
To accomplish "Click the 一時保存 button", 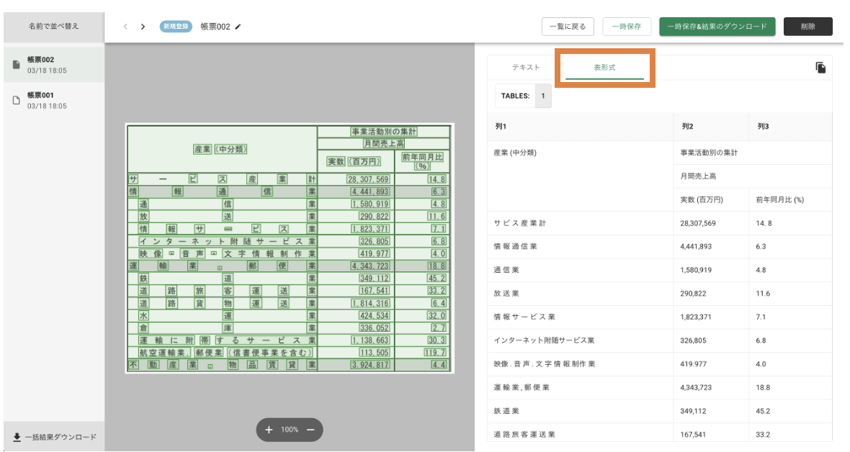I will 627,27.
